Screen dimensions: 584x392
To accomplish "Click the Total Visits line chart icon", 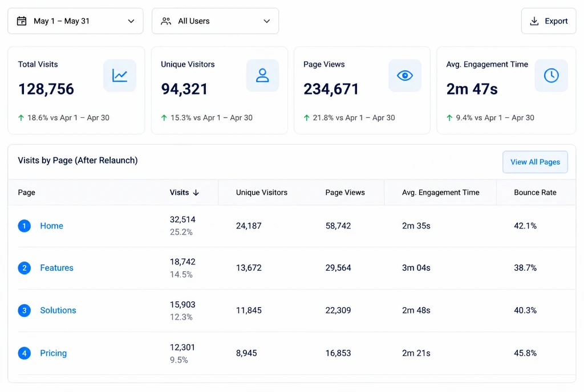I will (120, 76).
